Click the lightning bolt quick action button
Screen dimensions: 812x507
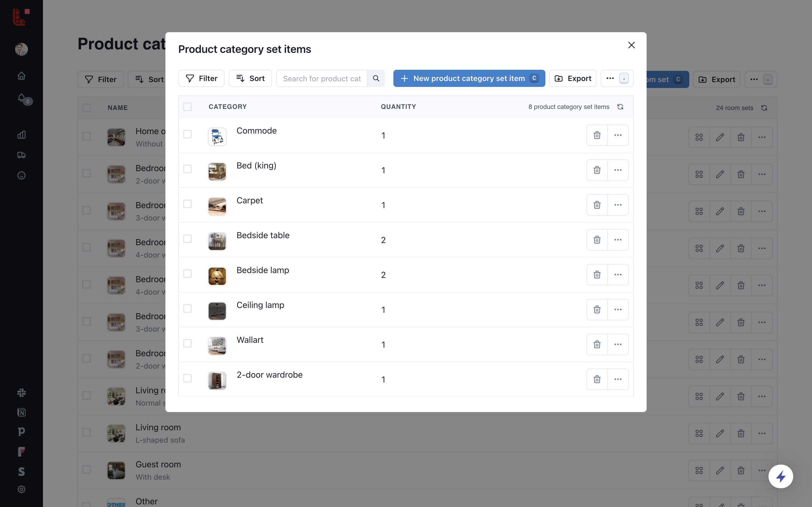(781, 476)
